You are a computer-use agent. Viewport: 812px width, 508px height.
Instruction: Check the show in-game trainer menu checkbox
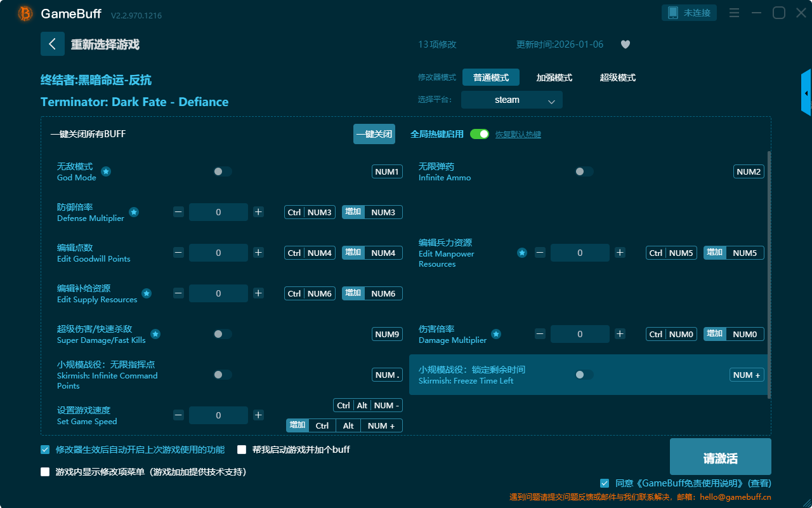pos(45,472)
